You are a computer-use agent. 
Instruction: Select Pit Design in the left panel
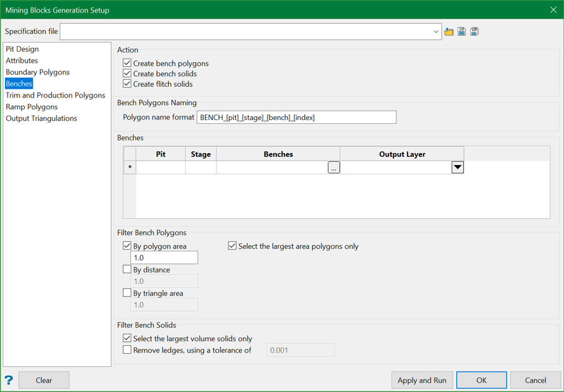[x=23, y=49]
